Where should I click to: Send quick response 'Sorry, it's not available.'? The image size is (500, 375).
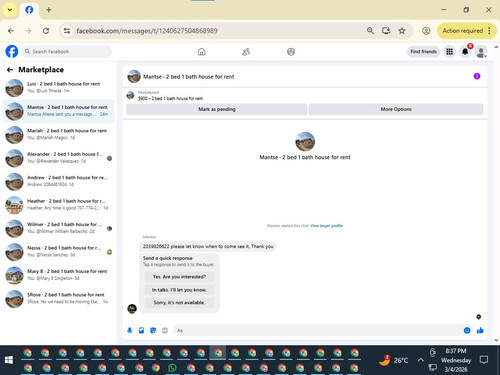coord(179,303)
